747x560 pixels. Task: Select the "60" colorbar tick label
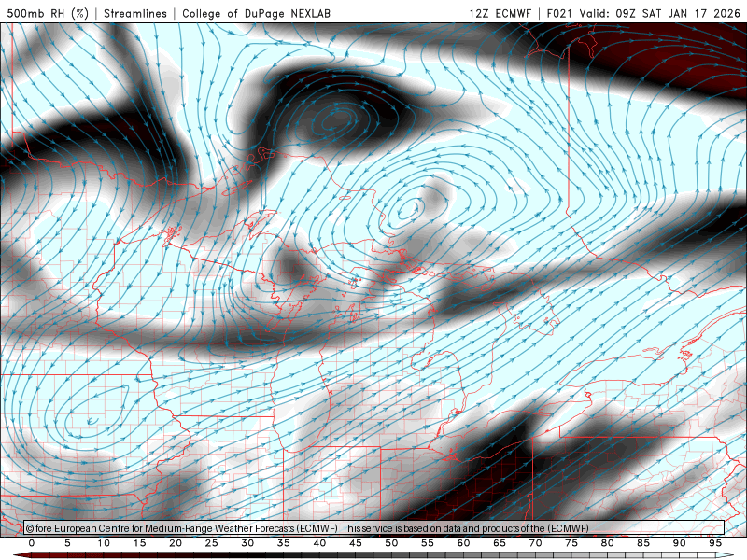tap(463, 543)
